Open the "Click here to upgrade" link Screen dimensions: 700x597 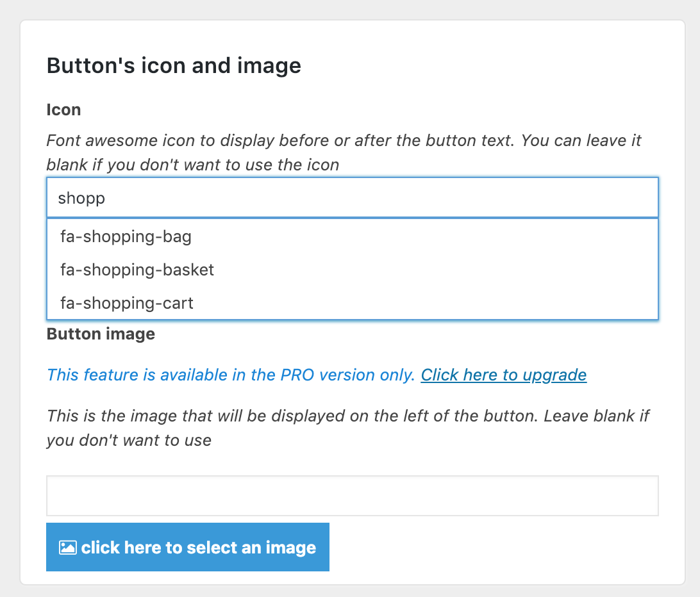pos(504,375)
